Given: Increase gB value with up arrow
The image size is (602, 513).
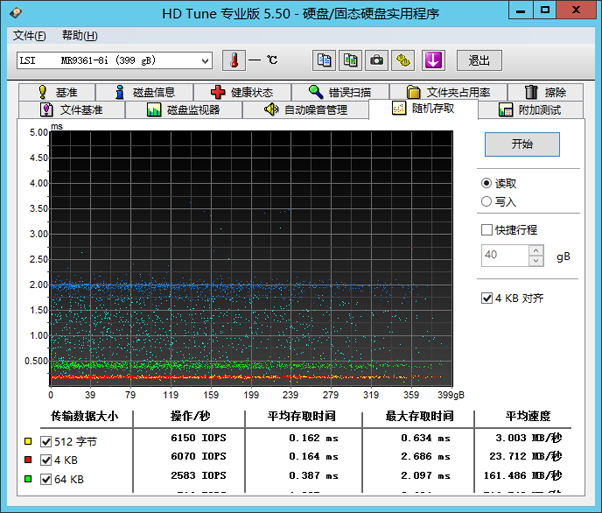Looking at the screenshot, I should click(x=536, y=250).
